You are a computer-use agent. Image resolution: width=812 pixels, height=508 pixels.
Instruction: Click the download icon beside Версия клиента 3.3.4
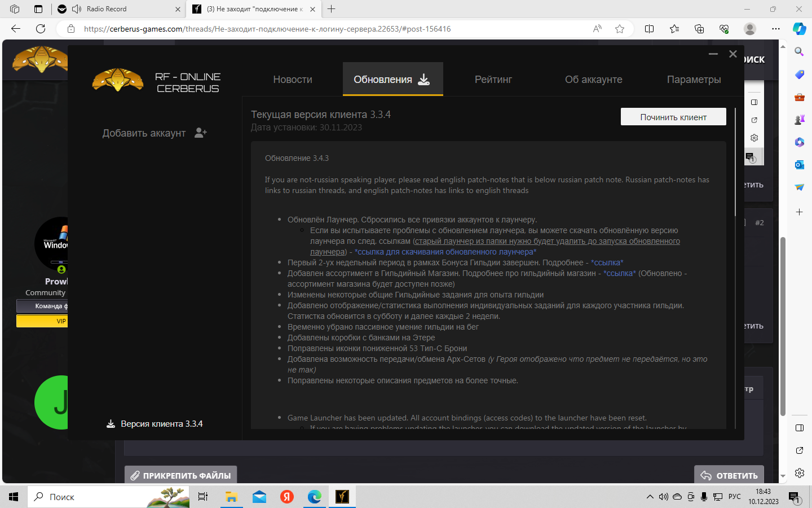pyautogui.click(x=111, y=424)
